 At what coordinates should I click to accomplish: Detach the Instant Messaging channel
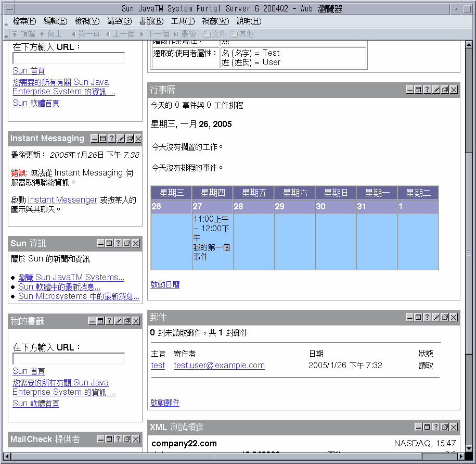(130, 139)
